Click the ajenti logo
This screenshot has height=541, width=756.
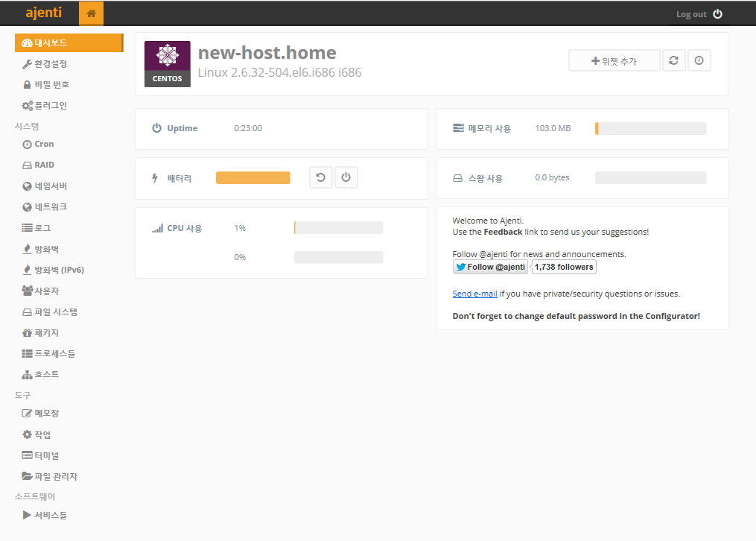[44, 13]
